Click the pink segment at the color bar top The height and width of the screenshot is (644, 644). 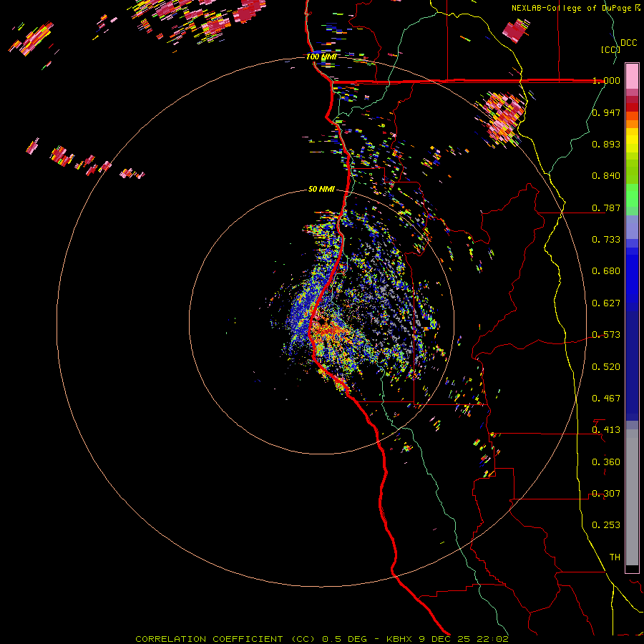tap(632, 76)
